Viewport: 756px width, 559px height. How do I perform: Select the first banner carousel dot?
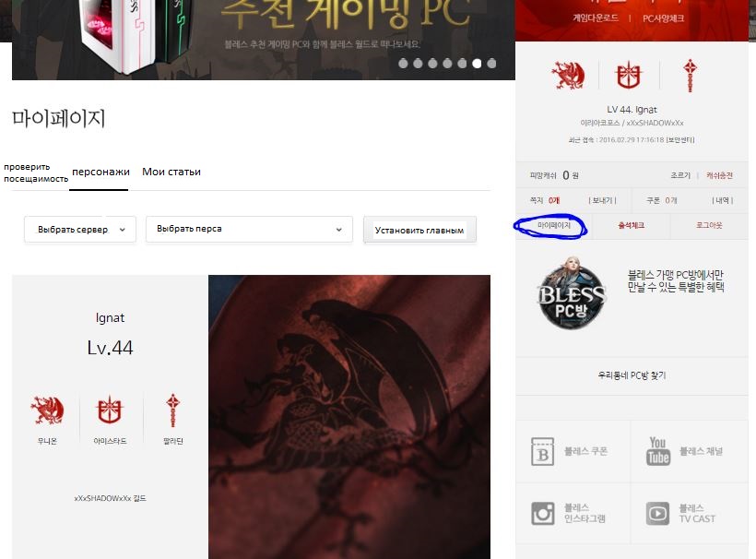point(403,64)
